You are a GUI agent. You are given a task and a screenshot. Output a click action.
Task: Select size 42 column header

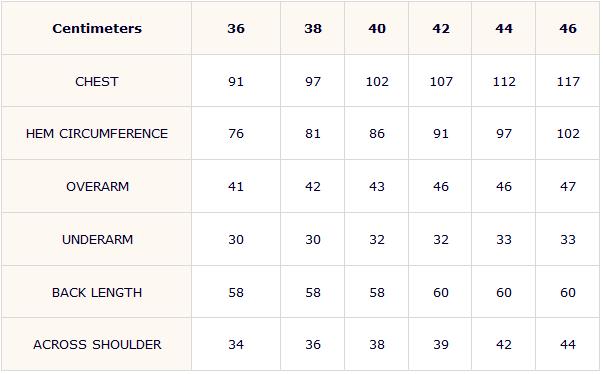point(441,28)
